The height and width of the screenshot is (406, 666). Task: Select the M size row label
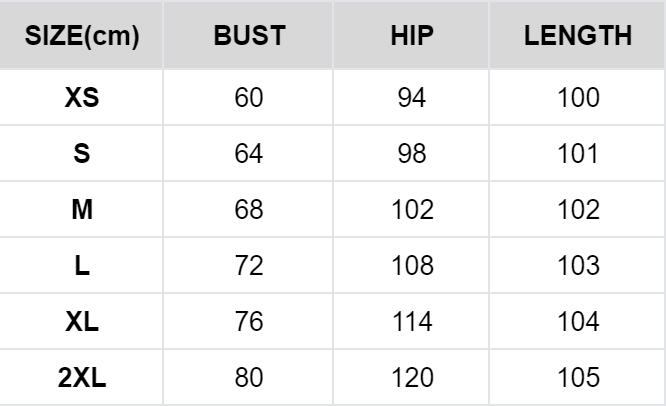[x=82, y=211]
